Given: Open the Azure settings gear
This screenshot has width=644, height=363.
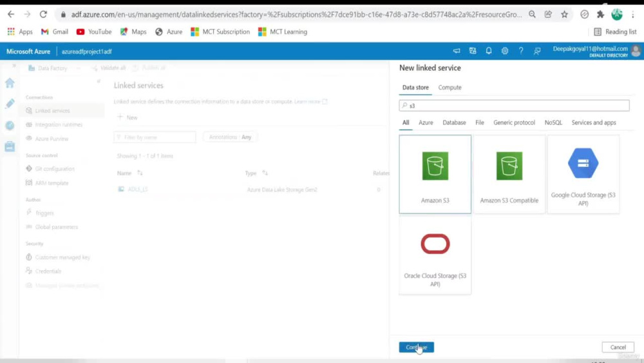Looking at the screenshot, I should coord(505,51).
